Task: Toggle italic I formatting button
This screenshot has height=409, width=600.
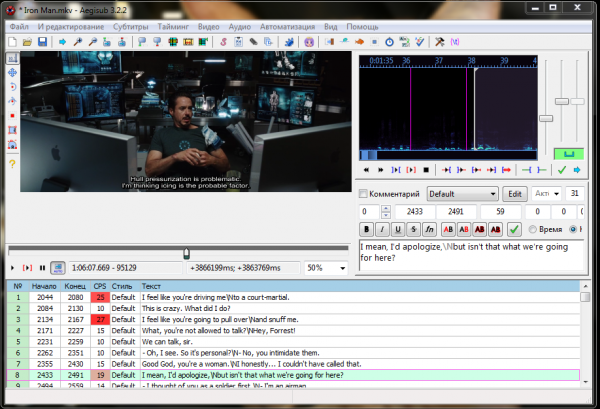Action: (382, 229)
